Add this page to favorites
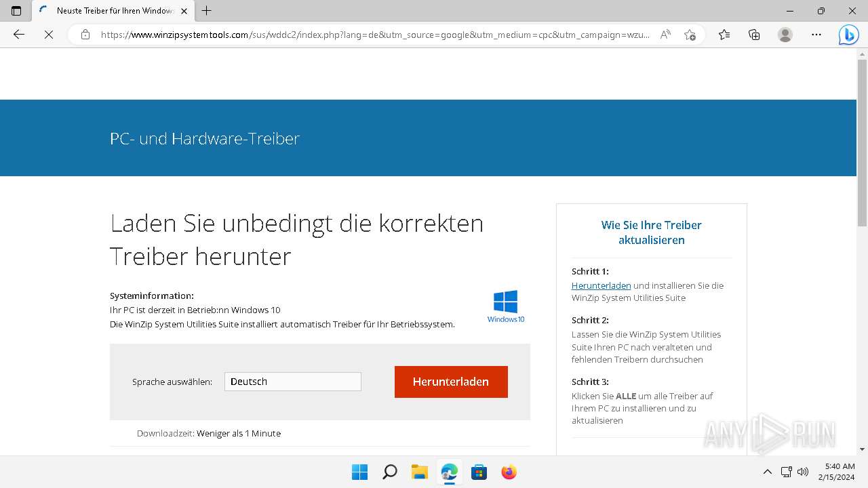 (690, 35)
